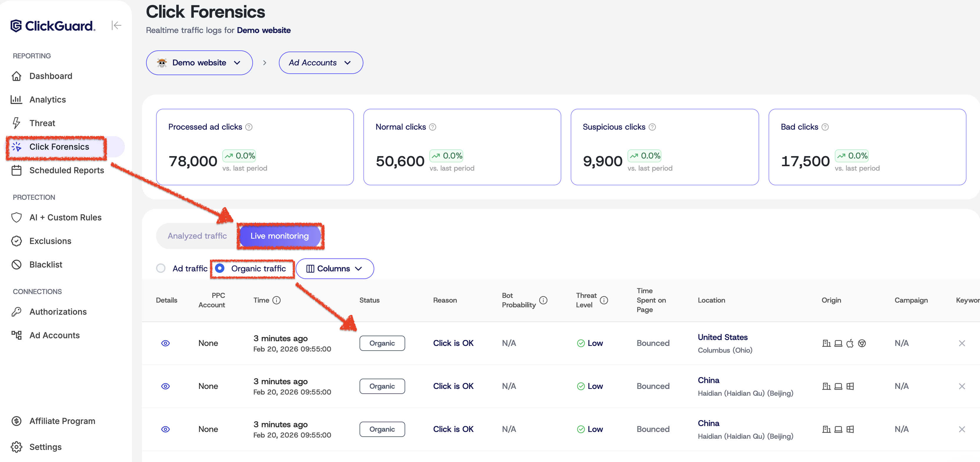This screenshot has height=462, width=980.
Task: Select the Organic traffic radio button
Action: coord(220,268)
